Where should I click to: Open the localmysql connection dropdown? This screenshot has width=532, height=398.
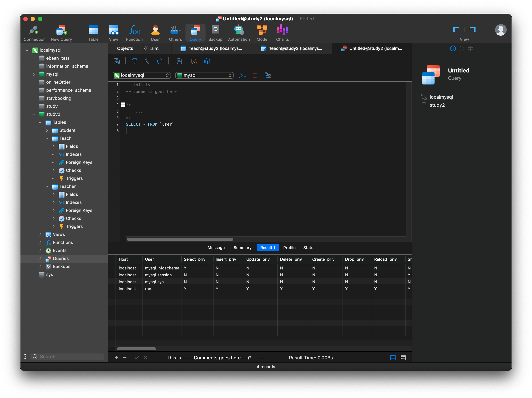coord(142,75)
